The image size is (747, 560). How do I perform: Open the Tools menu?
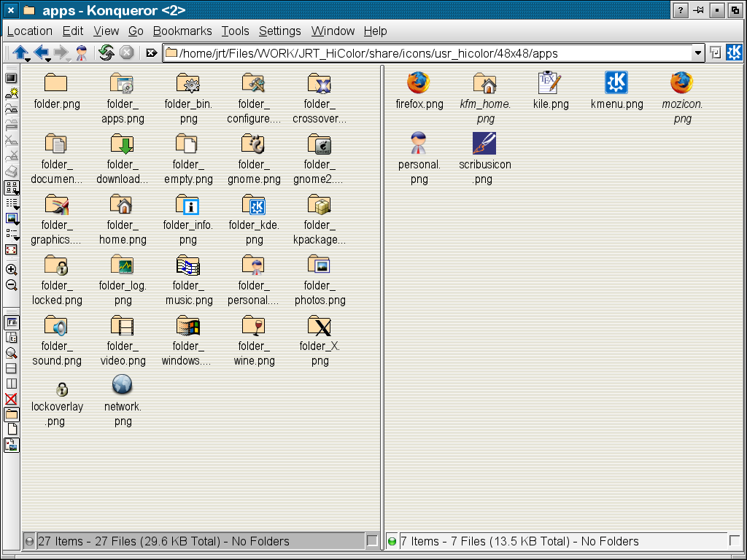click(235, 31)
